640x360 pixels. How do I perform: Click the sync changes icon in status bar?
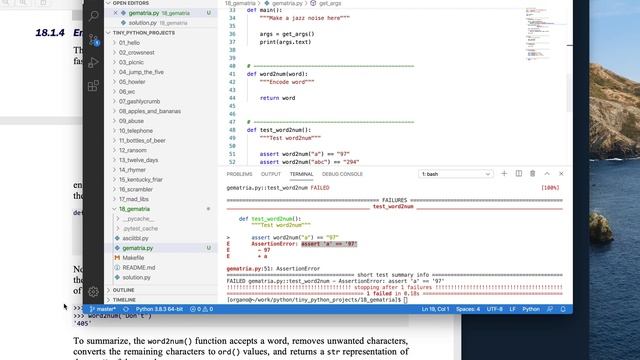coord(126,309)
